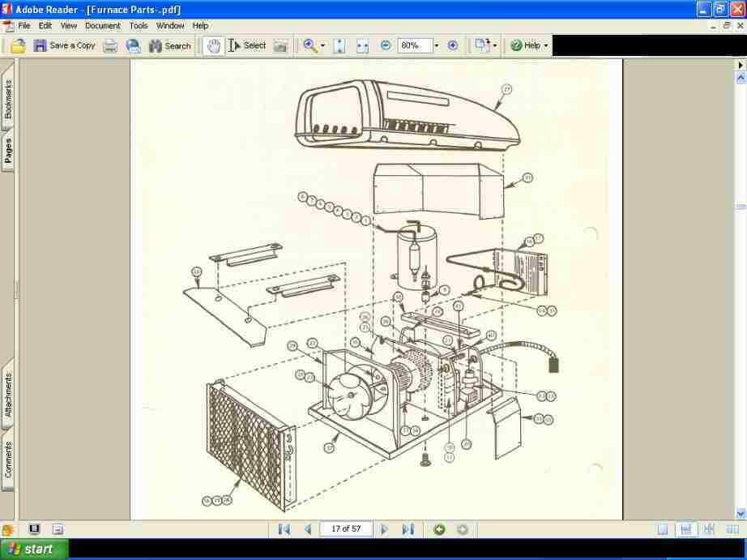This screenshot has width=747, height=560.
Task: Go to the last page
Action: point(408,529)
